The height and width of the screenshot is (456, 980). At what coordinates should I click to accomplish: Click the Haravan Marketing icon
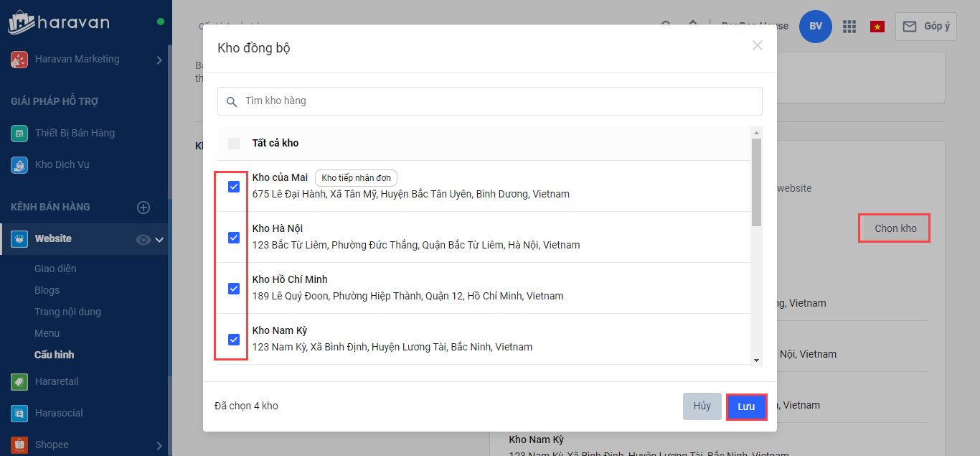(19, 60)
